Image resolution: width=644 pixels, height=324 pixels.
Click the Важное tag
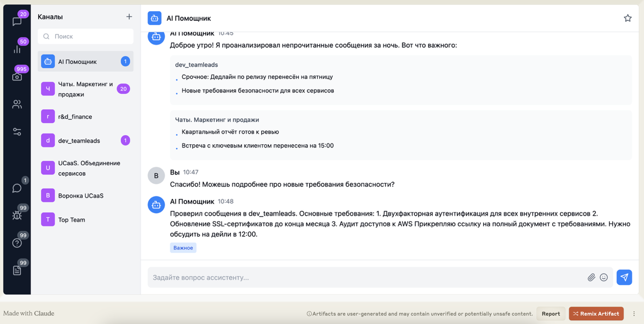(183, 248)
